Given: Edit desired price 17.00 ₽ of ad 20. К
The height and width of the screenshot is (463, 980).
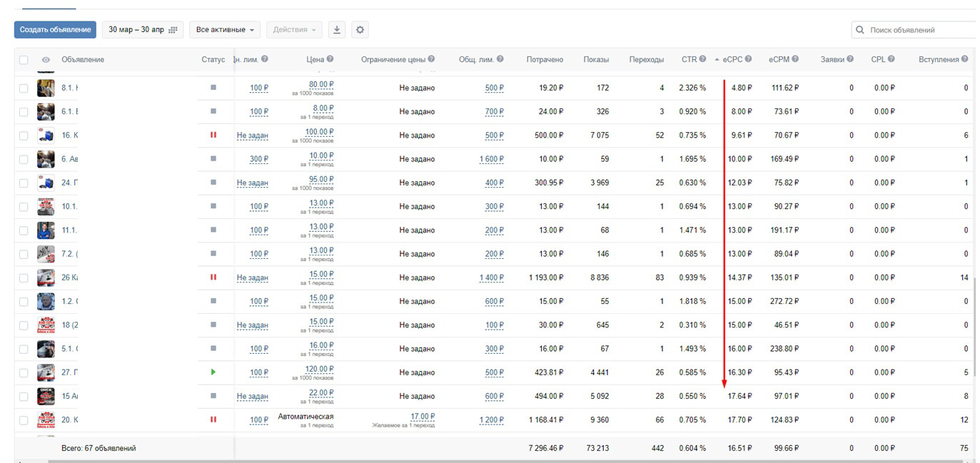Looking at the screenshot, I should [423, 417].
